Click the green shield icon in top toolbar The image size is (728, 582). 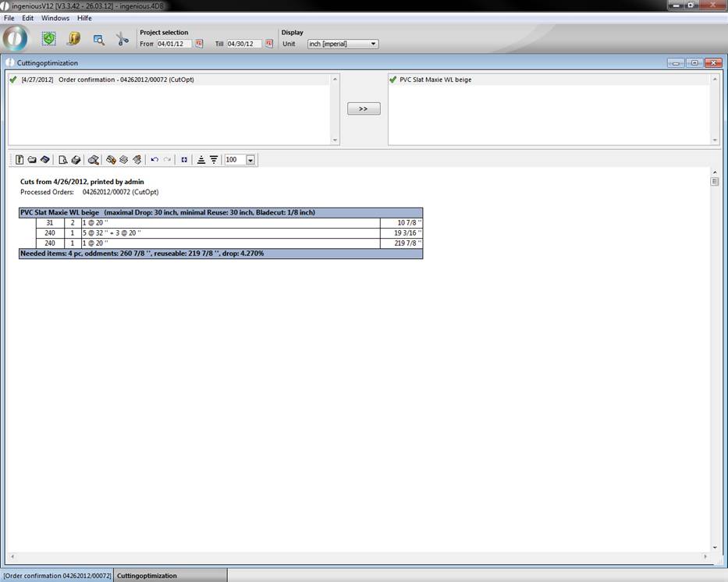pos(48,38)
